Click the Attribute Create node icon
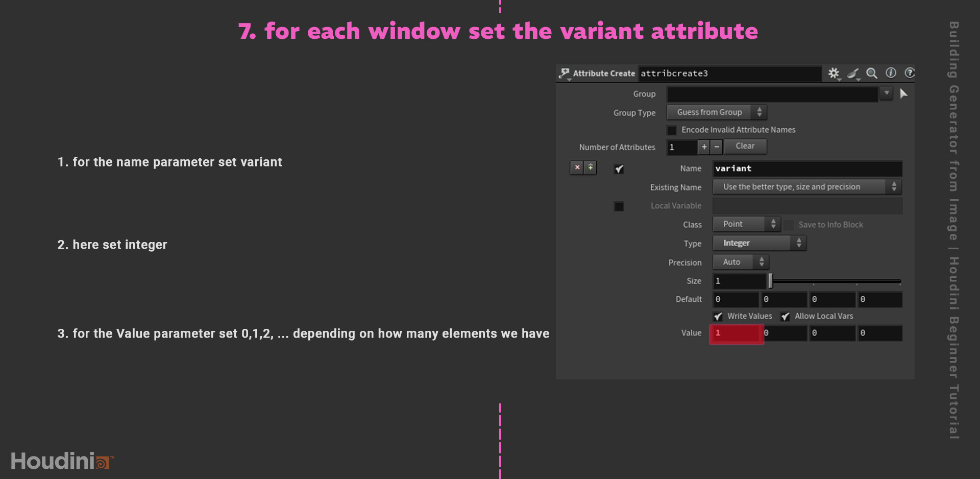The image size is (980, 479). pyautogui.click(x=564, y=73)
